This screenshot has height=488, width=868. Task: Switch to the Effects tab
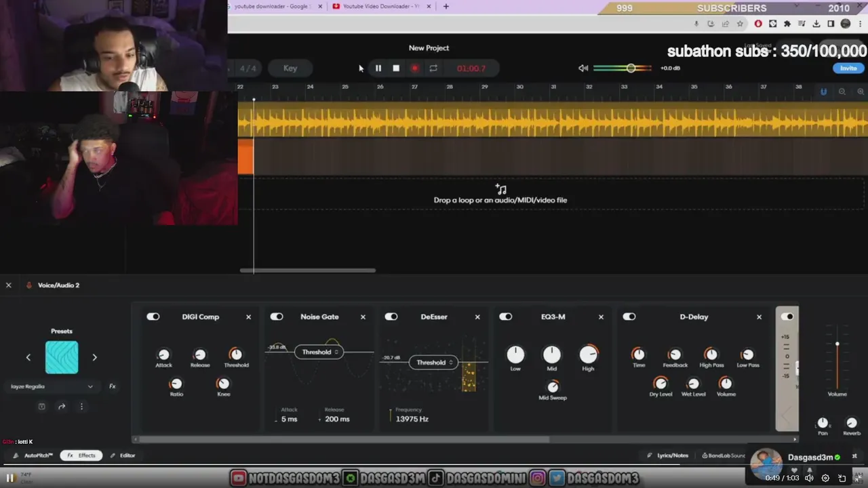(x=81, y=455)
